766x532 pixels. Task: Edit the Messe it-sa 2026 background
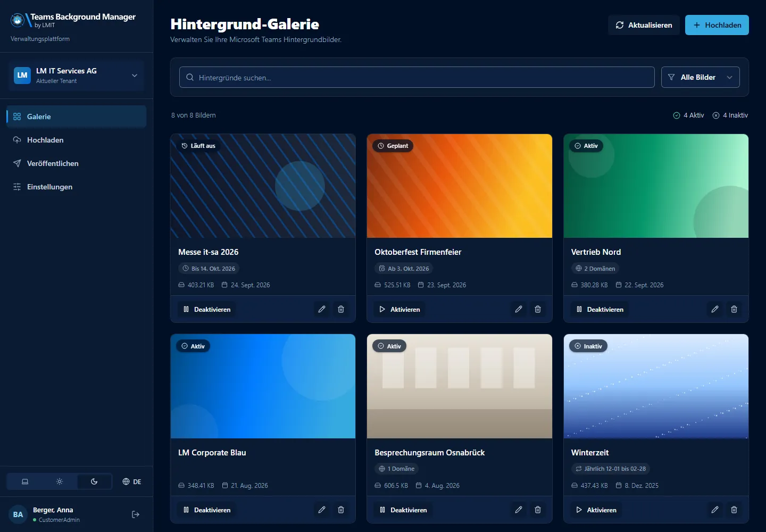pyautogui.click(x=322, y=309)
